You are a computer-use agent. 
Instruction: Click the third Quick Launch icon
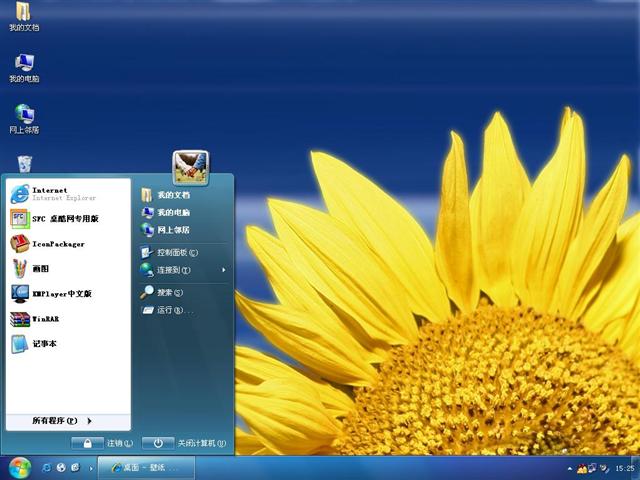point(76,468)
